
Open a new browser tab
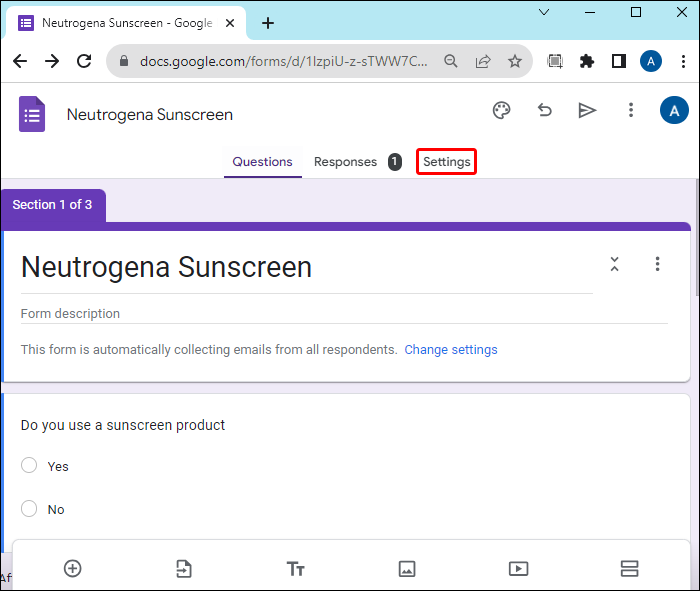coord(268,23)
